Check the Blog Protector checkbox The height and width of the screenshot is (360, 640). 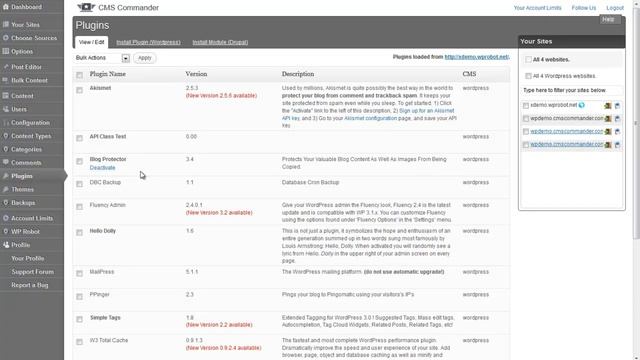80,161
